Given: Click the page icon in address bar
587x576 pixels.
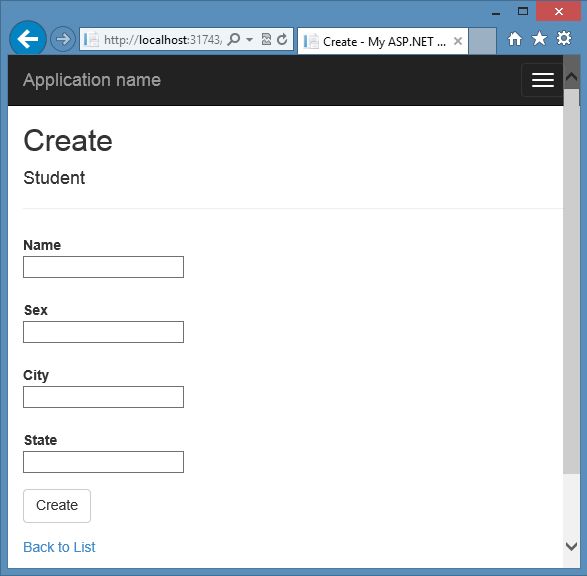Looking at the screenshot, I should pyautogui.click(x=91, y=39).
